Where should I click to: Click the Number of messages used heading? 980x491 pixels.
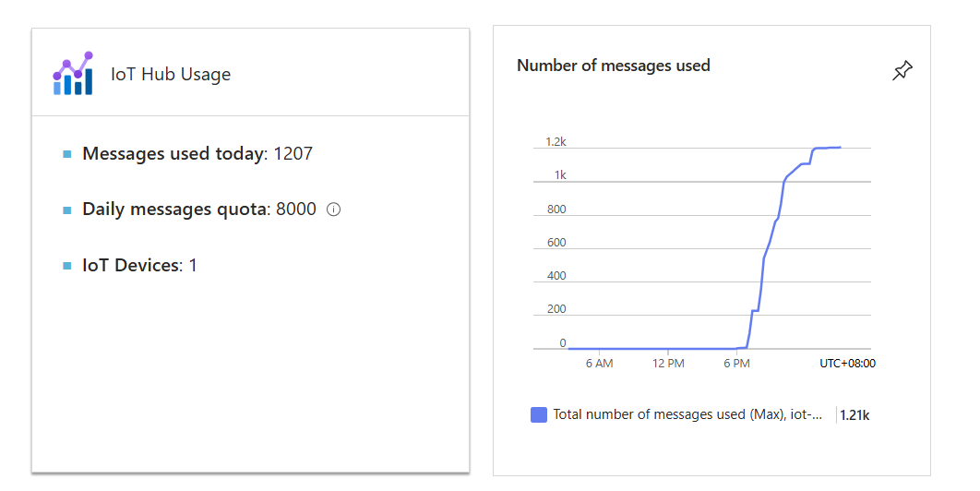pos(613,66)
